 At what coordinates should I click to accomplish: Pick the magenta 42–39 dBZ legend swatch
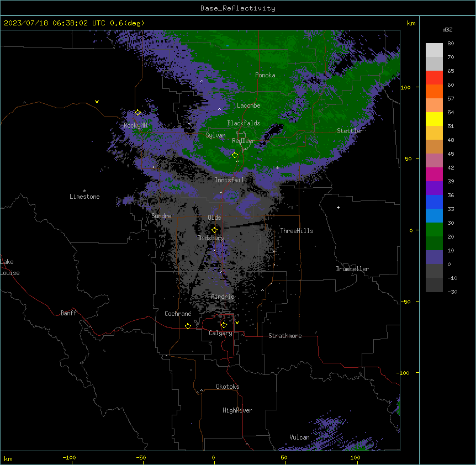pyautogui.click(x=434, y=174)
